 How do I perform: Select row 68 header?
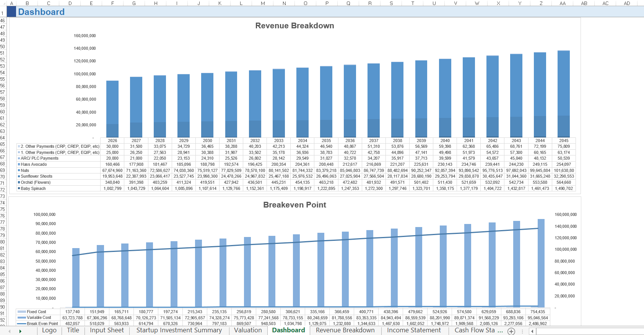(x=3, y=164)
